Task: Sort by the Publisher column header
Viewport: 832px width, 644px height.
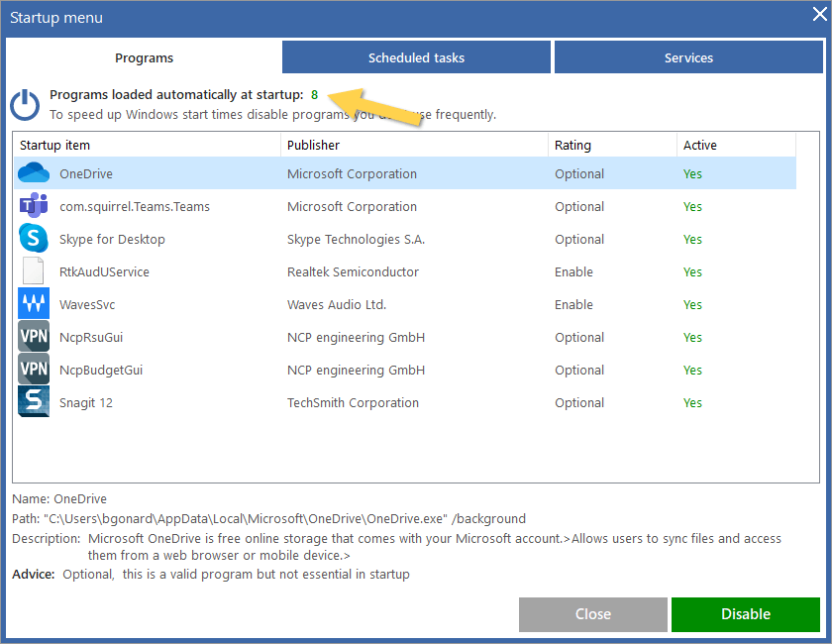Action: pos(414,145)
